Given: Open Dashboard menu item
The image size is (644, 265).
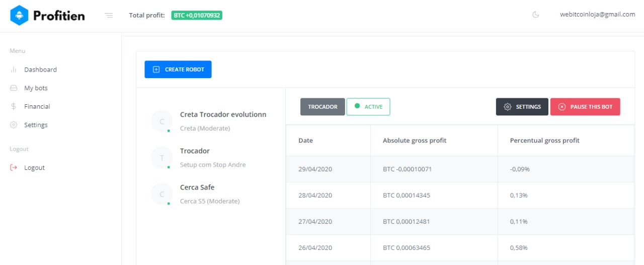Looking at the screenshot, I should pos(40,70).
